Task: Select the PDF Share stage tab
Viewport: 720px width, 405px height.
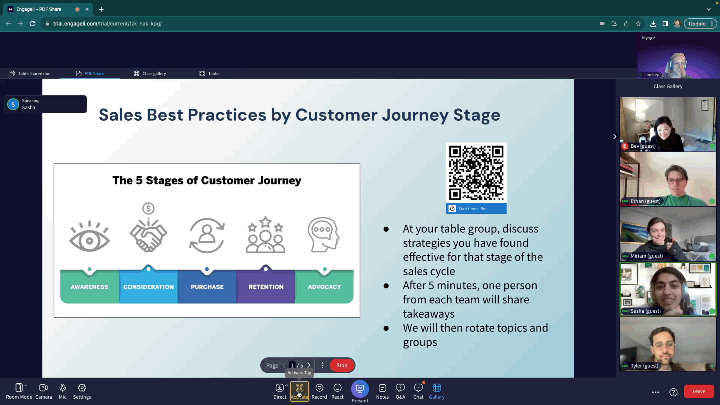Action: [x=91, y=73]
